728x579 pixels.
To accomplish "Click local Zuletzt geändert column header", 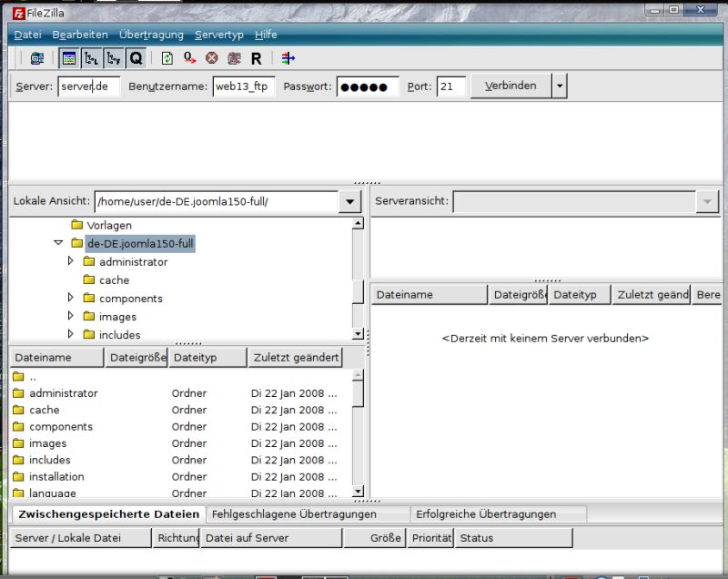I will pos(295,358).
